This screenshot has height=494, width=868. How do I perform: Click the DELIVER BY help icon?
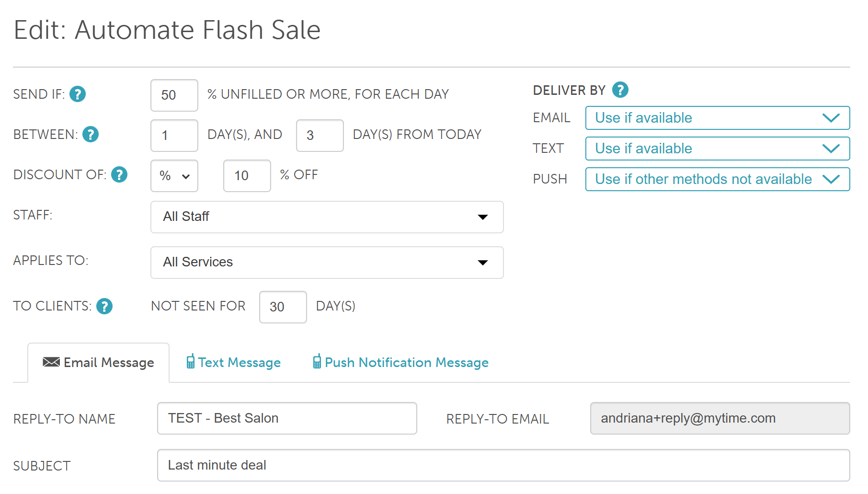point(620,90)
